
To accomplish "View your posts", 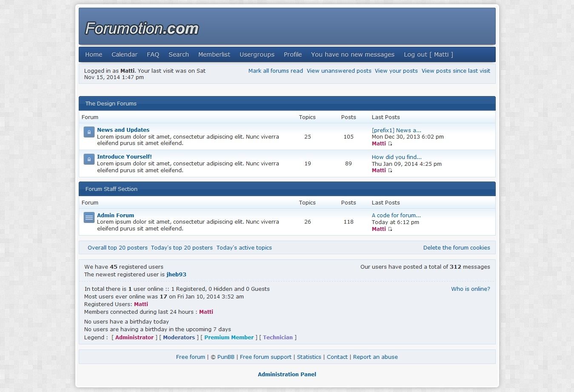I will point(396,71).
